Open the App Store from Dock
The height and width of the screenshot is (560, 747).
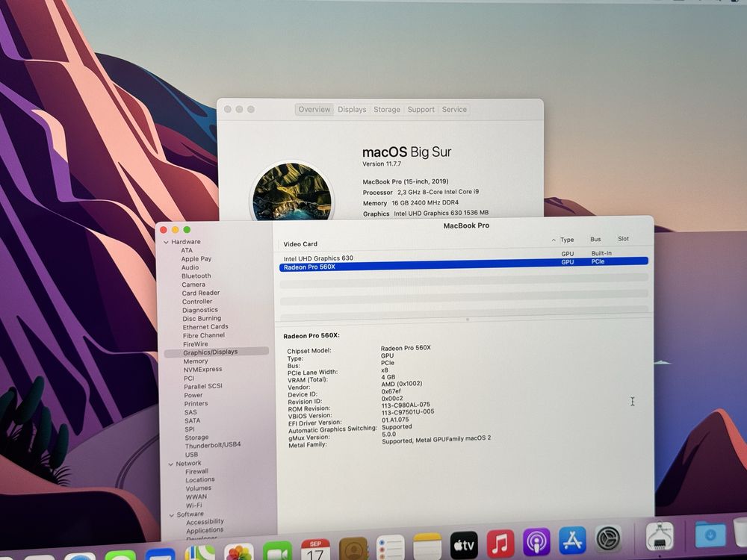click(x=572, y=541)
